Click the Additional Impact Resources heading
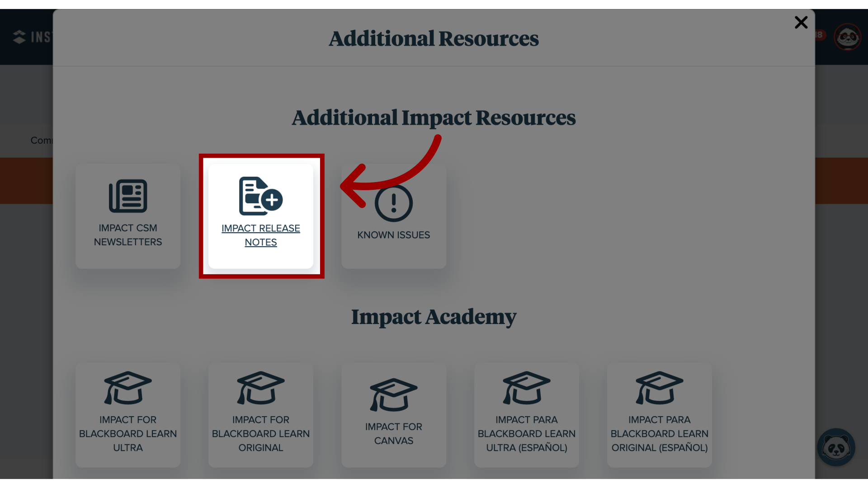Viewport: 868px width, 488px height. tap(434, 117)
